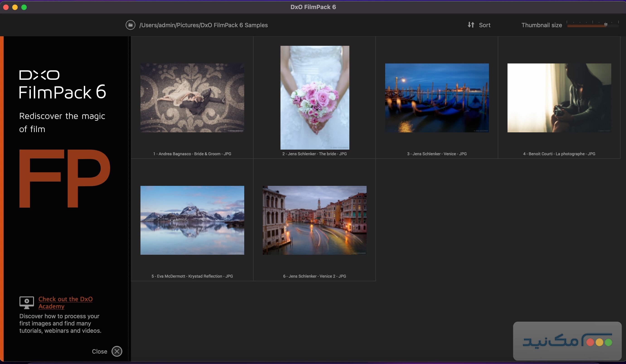The height and width of the screenshot is (364, 626).
Task: Choose La photographe image thumbnail
Action: 559,98
